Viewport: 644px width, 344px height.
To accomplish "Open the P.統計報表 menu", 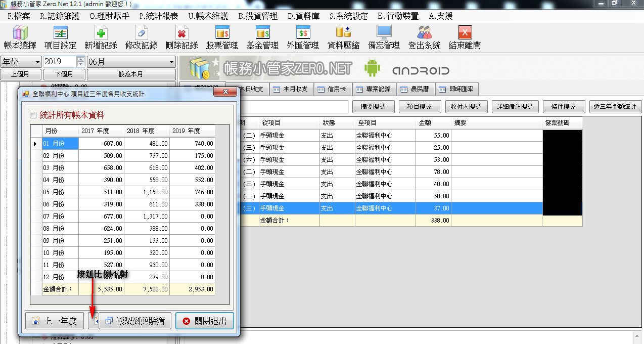I will tap(159, 16).
